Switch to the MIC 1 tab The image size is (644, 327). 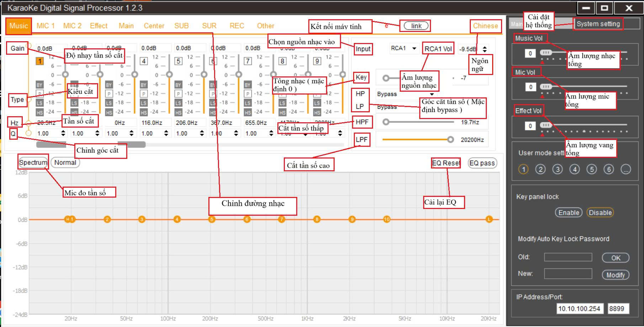[46, 26]
